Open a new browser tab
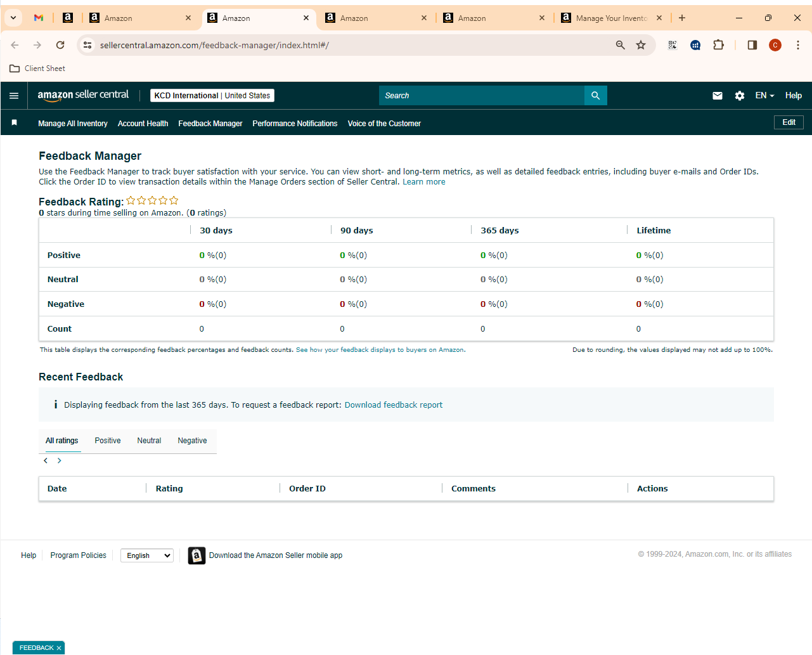 (682, 18)
